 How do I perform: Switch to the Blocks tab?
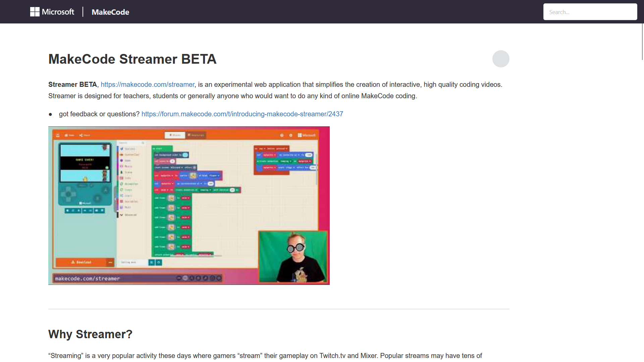tap(175, 135)
